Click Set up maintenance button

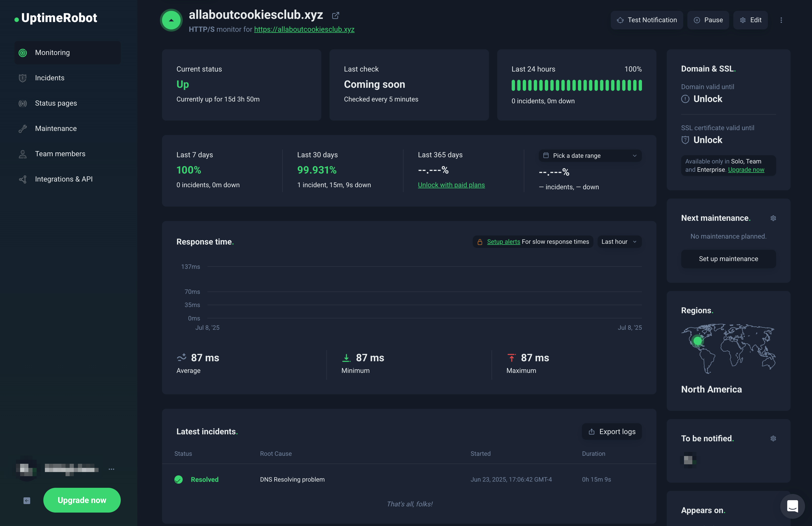tap(728, 259)
